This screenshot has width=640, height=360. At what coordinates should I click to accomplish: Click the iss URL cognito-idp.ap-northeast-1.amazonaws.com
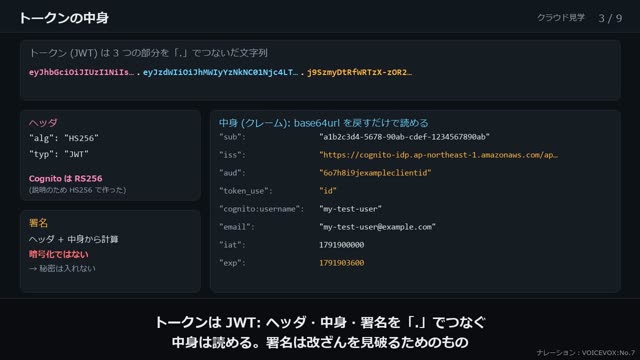(439, 155)
